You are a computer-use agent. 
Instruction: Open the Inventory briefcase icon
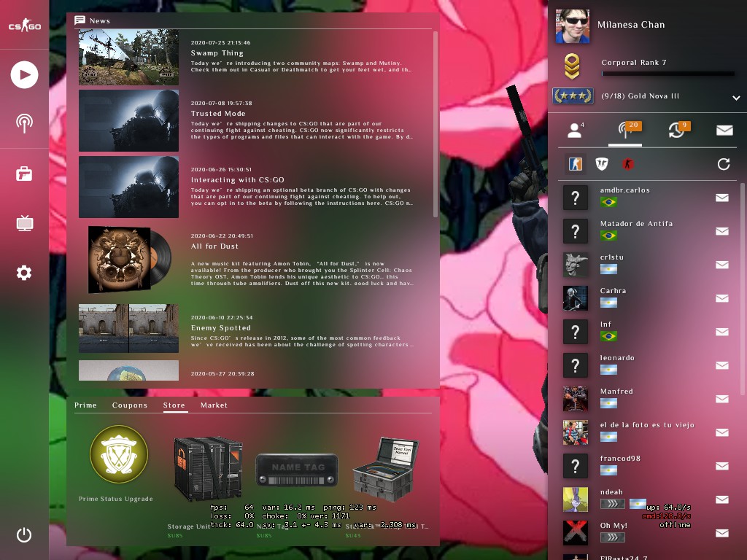[x=24, y=174]
